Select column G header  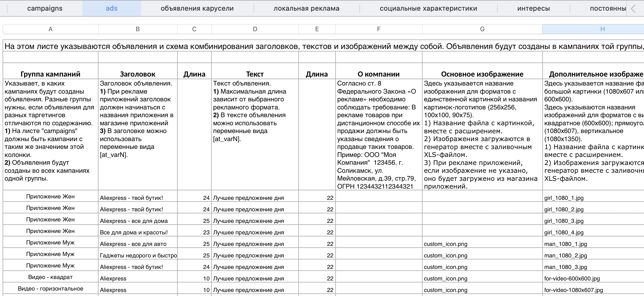pyautogui.click(x=482, y=29)
